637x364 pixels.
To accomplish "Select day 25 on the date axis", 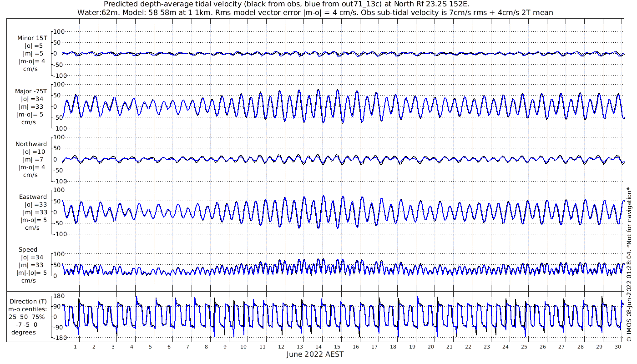I will 524,347.
